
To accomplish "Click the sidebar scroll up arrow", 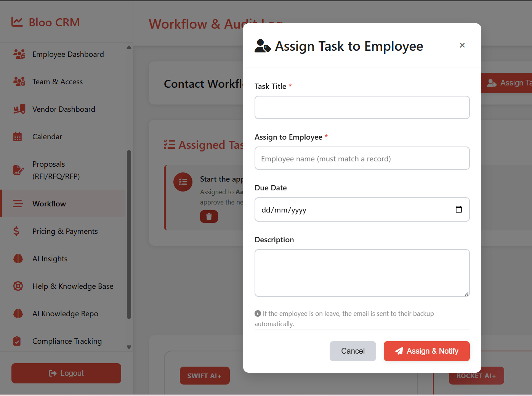I will (129, 48).
